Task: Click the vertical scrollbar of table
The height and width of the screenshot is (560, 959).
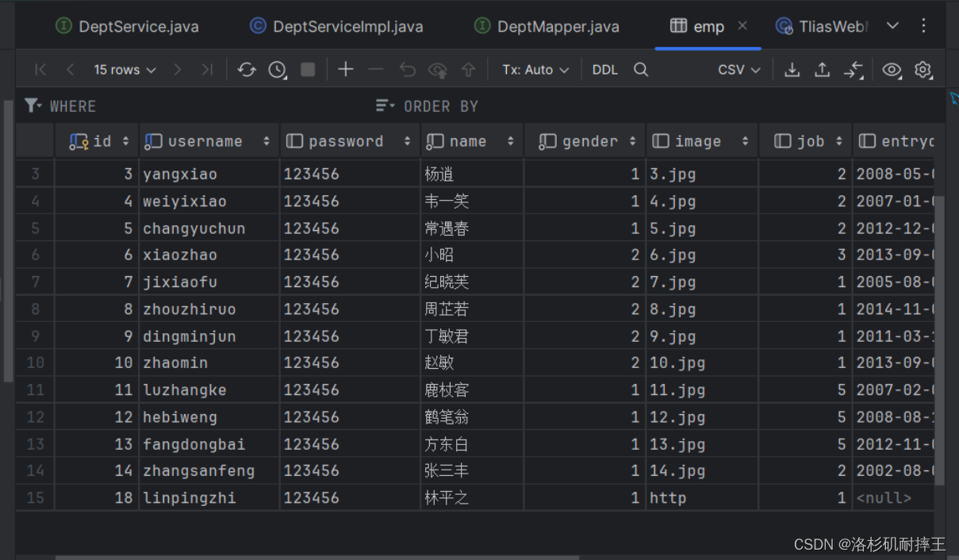Action: point(939,341)
